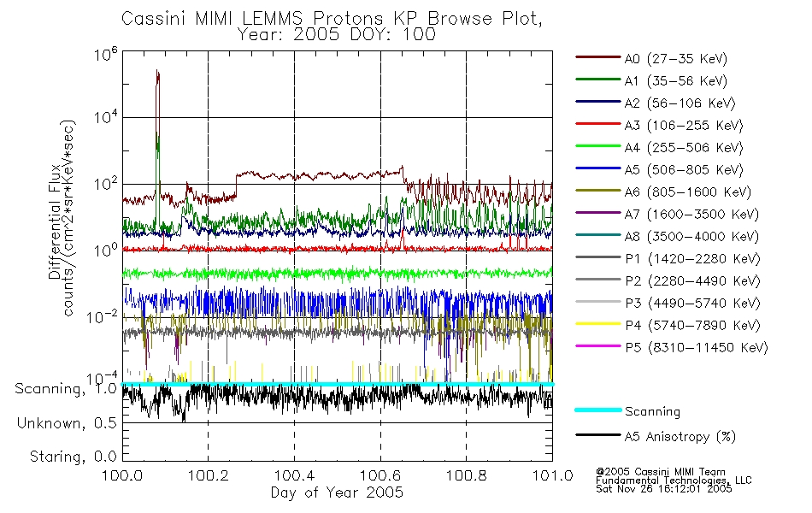Click the P4 (5740-7890 KeV) legend label
The height and width of the screenshot is (513, 812).
pyautogui.click(x=692, y=326)
